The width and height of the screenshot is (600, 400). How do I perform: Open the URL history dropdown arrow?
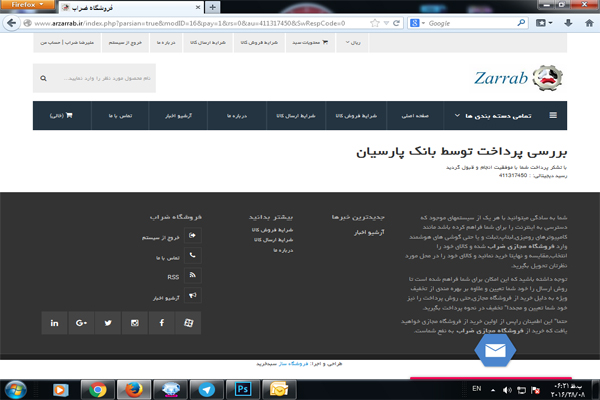tap(386, 23)
